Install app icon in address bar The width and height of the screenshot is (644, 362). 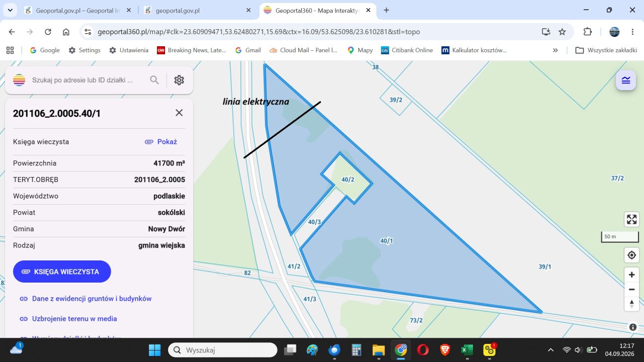coord(546,32)
